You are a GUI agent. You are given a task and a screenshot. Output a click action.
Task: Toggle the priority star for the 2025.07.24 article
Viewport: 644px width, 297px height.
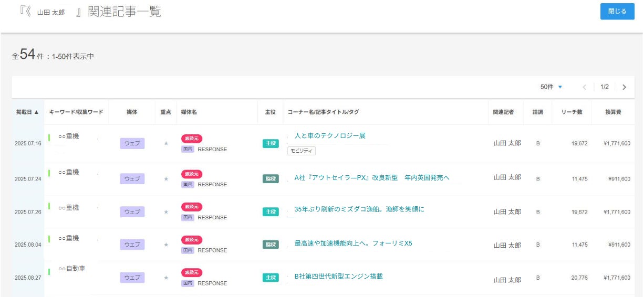tap(166, 179)
